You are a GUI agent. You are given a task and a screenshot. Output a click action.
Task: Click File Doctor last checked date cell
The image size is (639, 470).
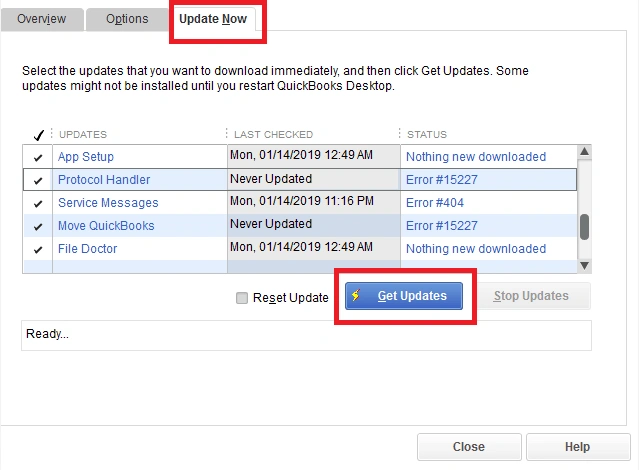pos(314,247)
